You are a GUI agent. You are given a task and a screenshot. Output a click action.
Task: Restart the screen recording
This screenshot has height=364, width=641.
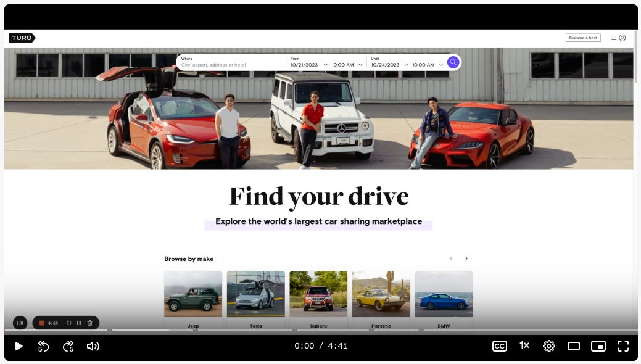pyautogui.click(x=68, y=323)
